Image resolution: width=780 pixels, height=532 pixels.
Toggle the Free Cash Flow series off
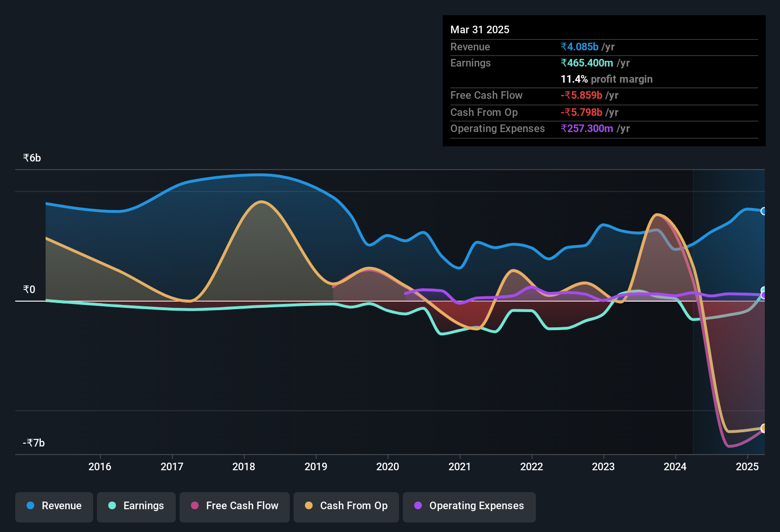pos(234,506)
